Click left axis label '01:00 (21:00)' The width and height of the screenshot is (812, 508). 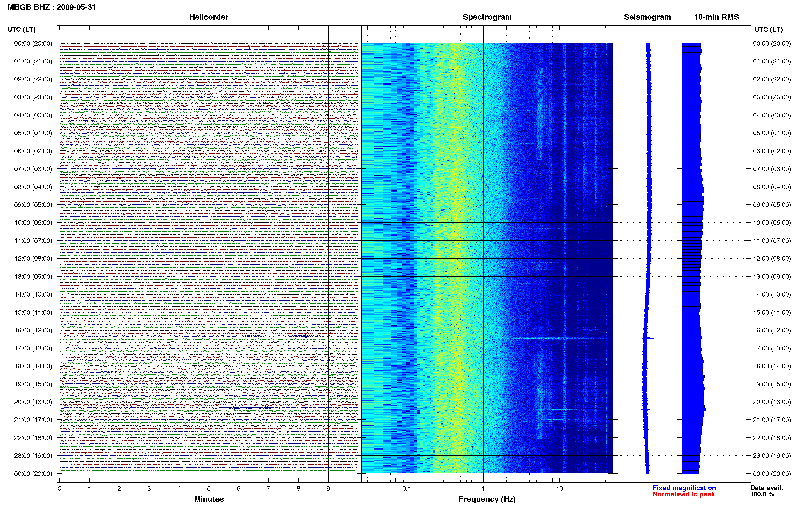[33, 61]
